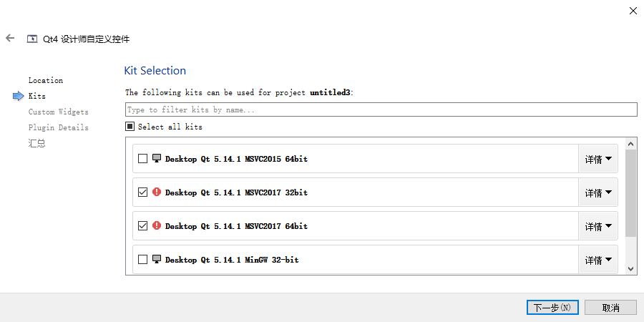644x322 pixels.
Task: Enable the Desktop Qt 5.14.1 MSVC2015 64bit kit
Action: coord(143,158)
